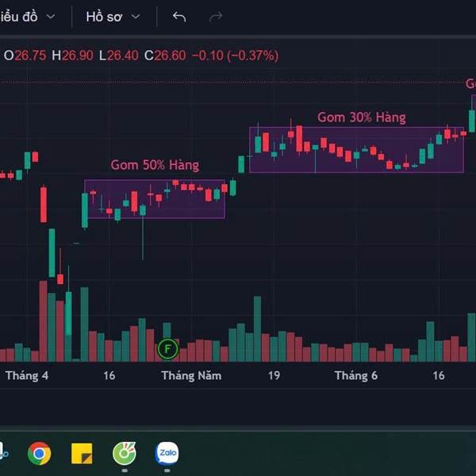Image resolution: width=476 pixels, height=476 pixels.
Task: Click the close price value C26.60
Action: click(x=165, y=56)
